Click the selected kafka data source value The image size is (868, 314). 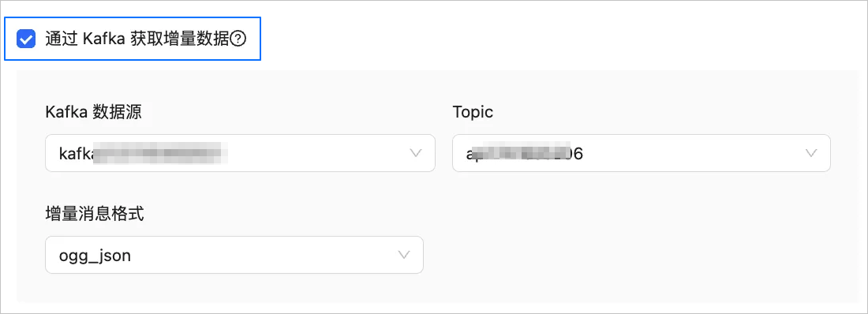(144, 153)
